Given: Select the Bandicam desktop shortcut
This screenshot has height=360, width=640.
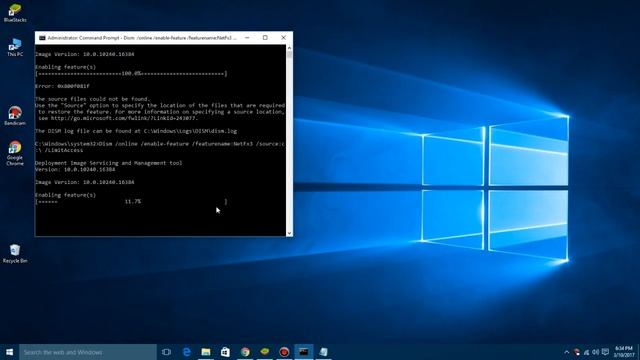Looking at the screenshot, I should tap(15, 116).
